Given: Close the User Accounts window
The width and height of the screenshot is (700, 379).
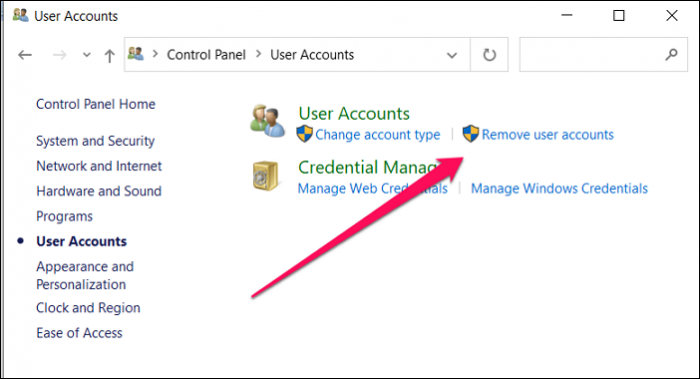Looking at the screenshot, I should pyautogui.click(x=671, y=16).
